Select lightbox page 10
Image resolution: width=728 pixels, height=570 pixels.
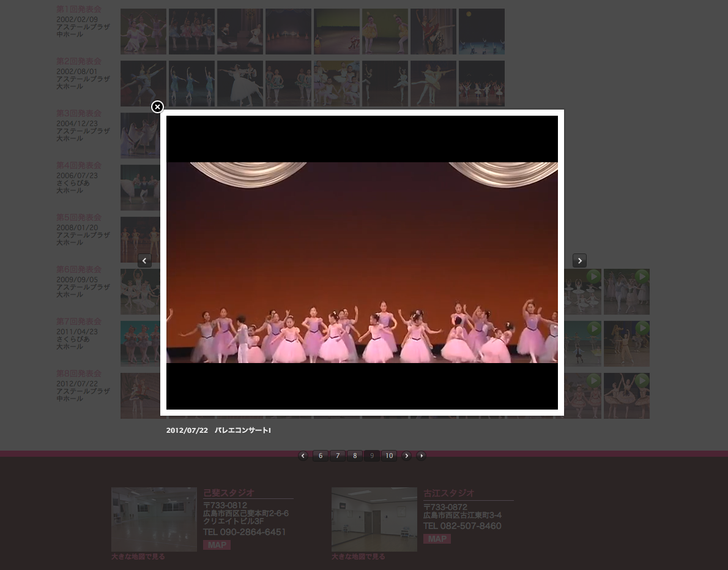pyautogui.click(x=389, y=456)
